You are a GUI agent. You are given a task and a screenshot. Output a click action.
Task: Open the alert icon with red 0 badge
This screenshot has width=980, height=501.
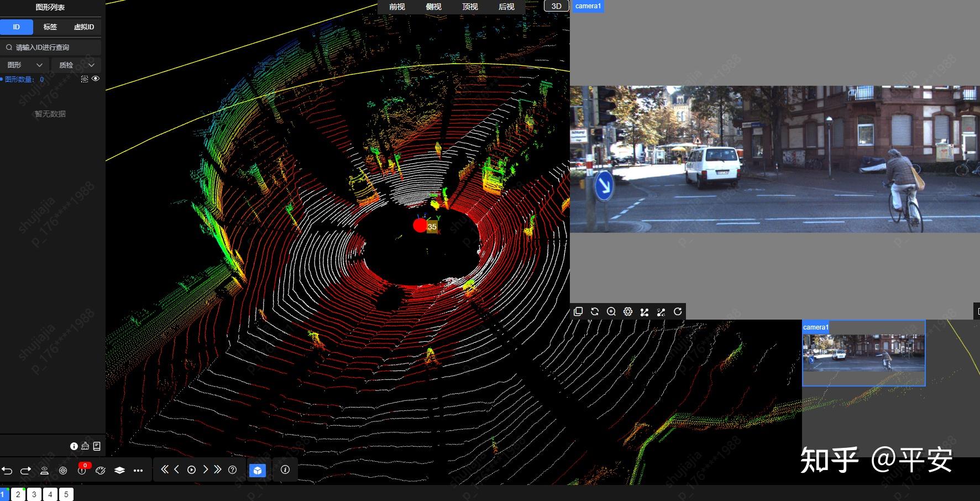(82, 469)
